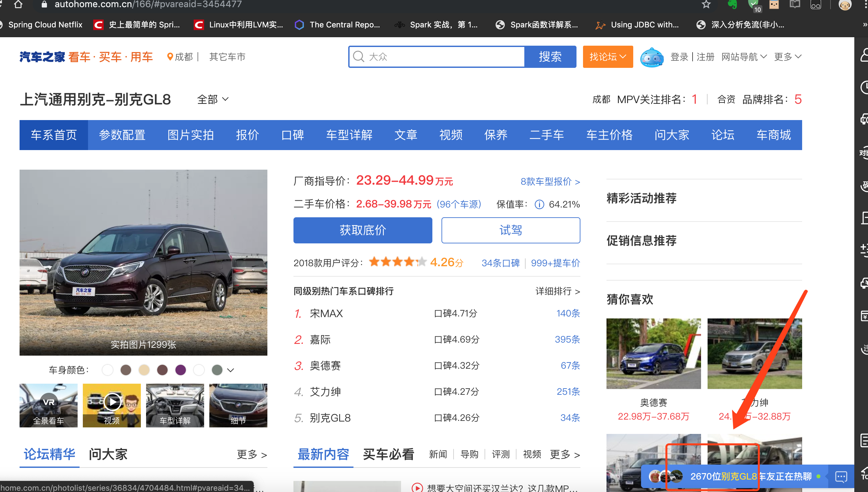This screenshot has width=868, height=492.
Task: Open 详细排行 ranking link
Action: click(x=558, y=291)
